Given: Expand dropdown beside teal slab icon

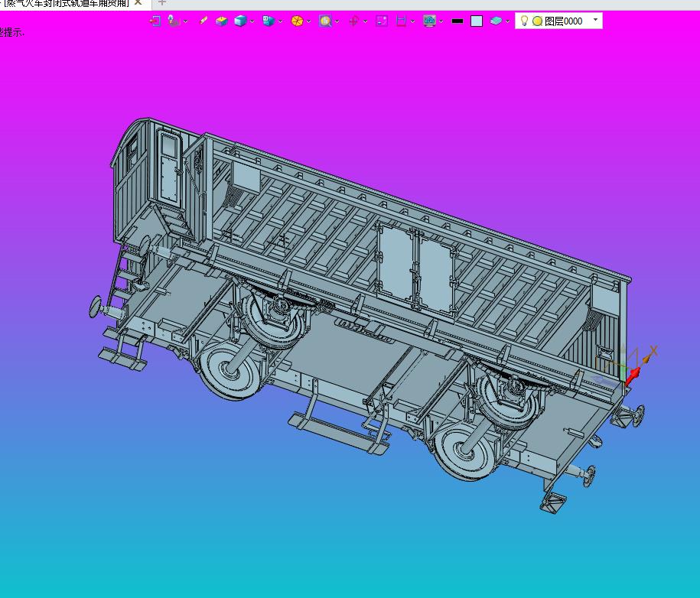Looking at the screenshot, I should coord(507,21).
